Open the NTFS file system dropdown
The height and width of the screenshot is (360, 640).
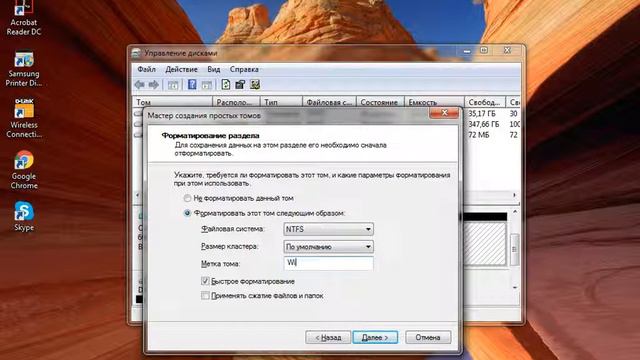coord(328,229)
